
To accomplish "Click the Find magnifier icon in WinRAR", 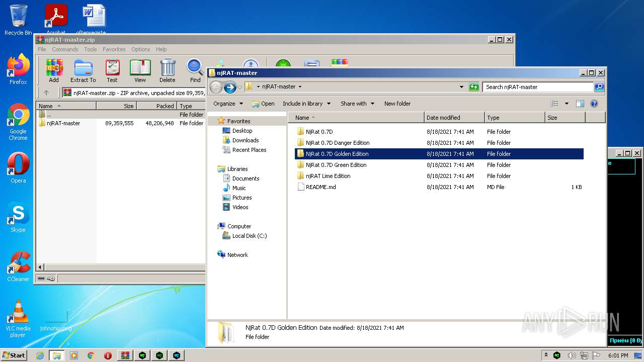I will coord(195,70).
